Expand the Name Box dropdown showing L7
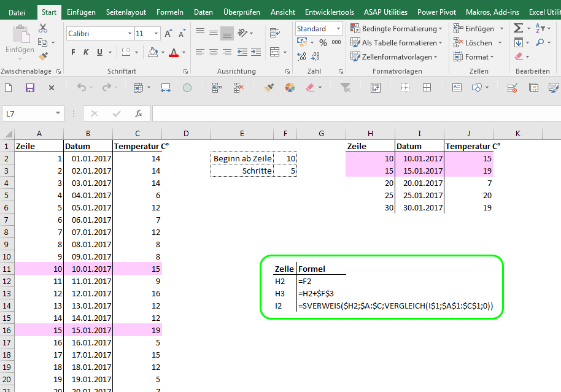 tap(58, 113)
